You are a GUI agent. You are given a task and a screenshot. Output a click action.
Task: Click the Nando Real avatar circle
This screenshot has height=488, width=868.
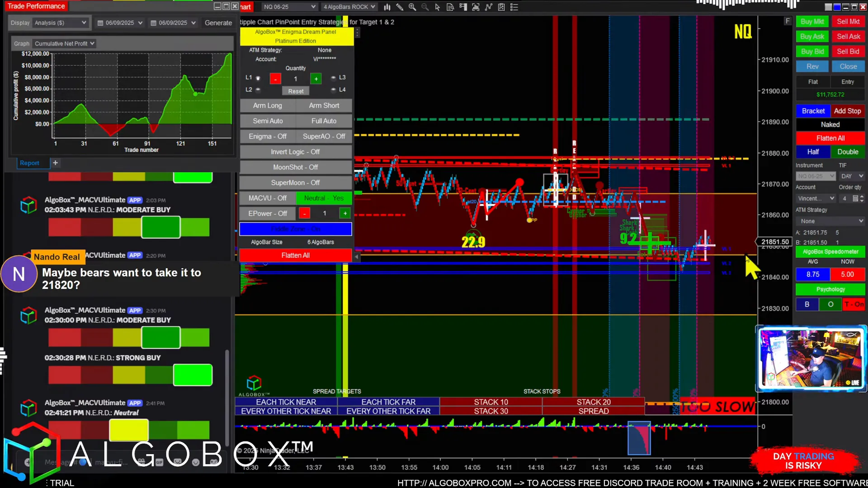(19, 274)
